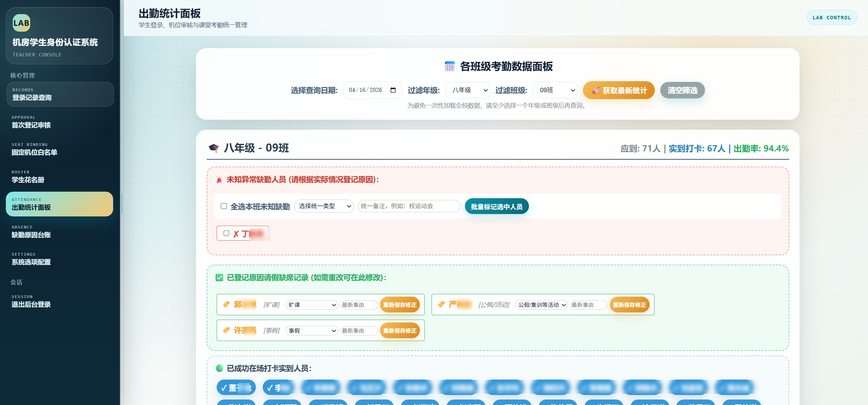Open the 过滤年级 dropdown showing 八年级
The width and height of the screenshot is (868, 405).
468,90
